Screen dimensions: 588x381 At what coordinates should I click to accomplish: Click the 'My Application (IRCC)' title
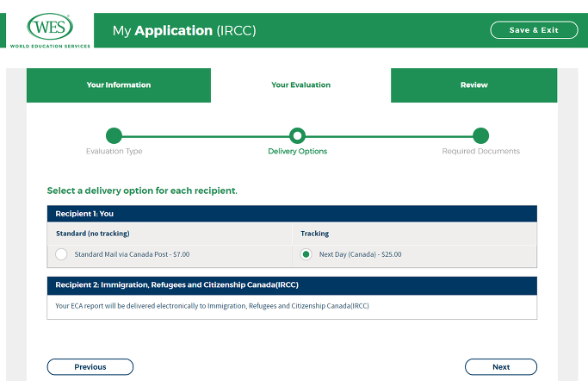coord(184,30)
